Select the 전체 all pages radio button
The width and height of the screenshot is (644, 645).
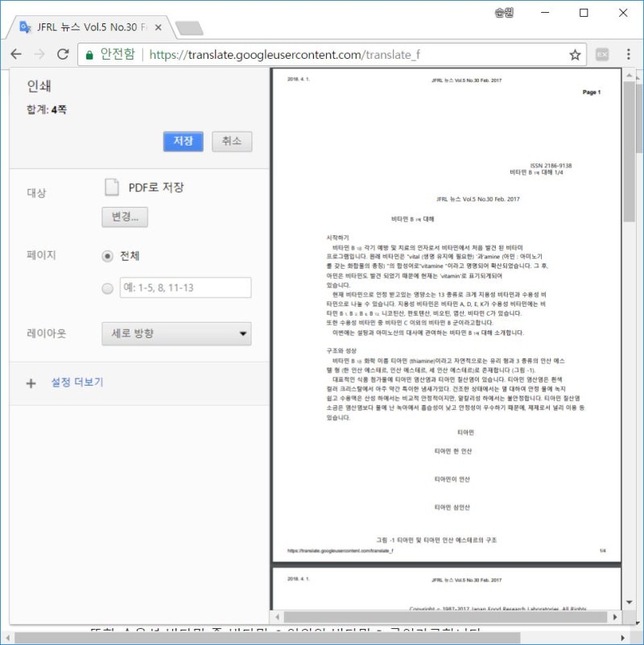click(107, 256)
